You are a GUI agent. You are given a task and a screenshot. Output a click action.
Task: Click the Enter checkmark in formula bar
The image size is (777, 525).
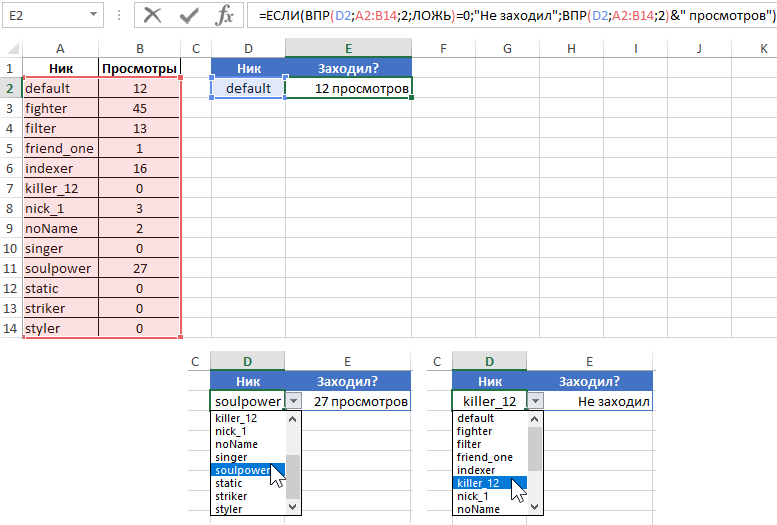pos(188,16)
